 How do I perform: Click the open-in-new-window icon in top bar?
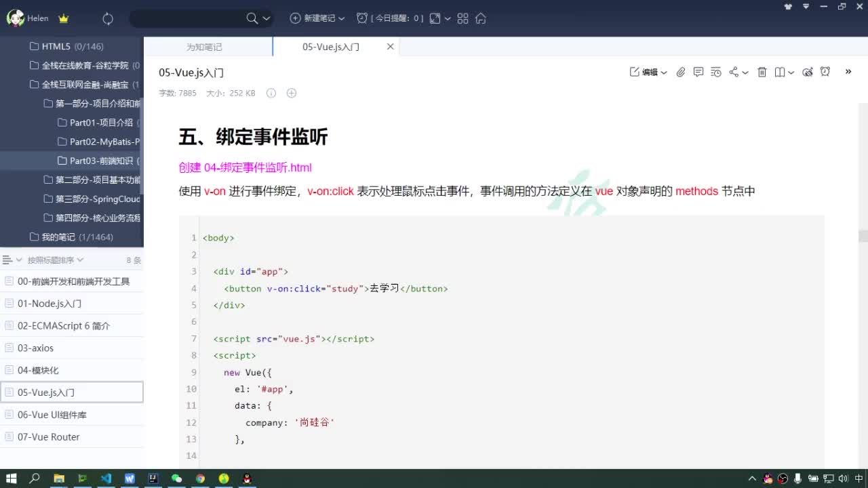[435, 18]
